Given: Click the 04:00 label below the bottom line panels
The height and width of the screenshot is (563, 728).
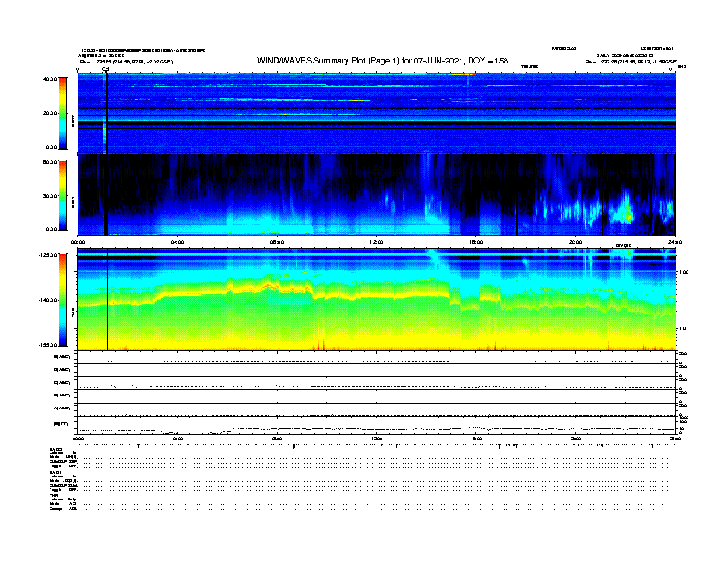Looking at the screenshot, I should tap(177, 439).
